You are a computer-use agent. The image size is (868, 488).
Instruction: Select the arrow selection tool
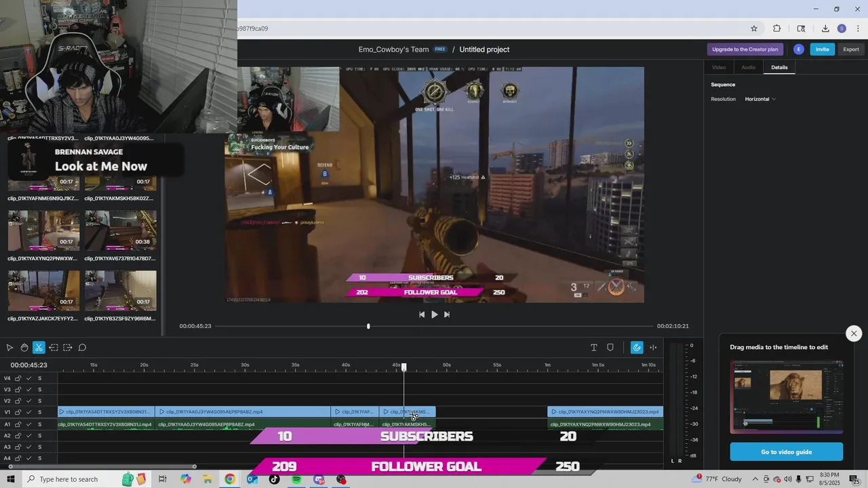click(x=9, y=348)
